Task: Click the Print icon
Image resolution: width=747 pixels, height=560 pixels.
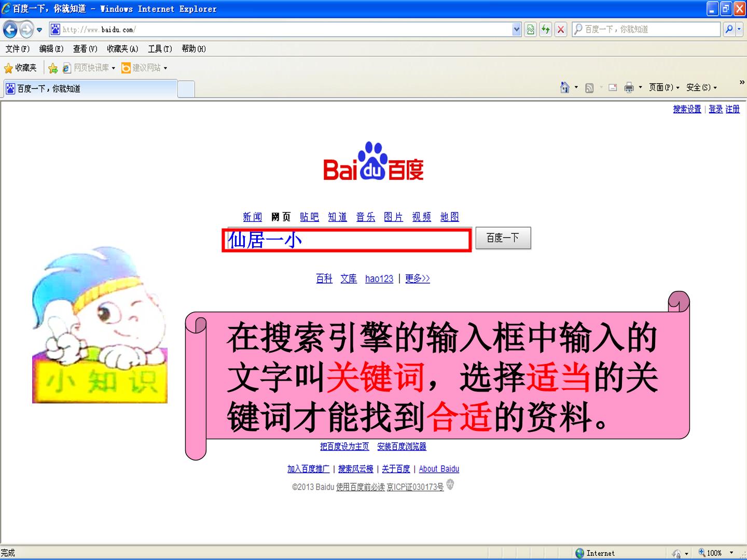Action: (629, 88)
